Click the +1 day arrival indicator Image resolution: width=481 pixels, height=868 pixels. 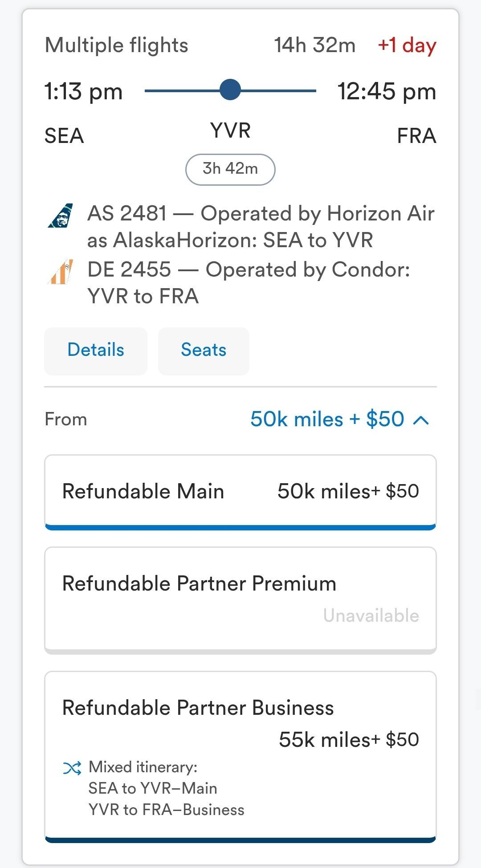click(407, 45)
